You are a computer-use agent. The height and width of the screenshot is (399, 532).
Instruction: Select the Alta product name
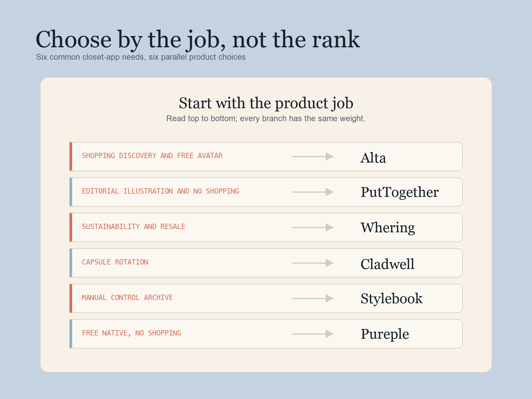[x=373, y=158]
